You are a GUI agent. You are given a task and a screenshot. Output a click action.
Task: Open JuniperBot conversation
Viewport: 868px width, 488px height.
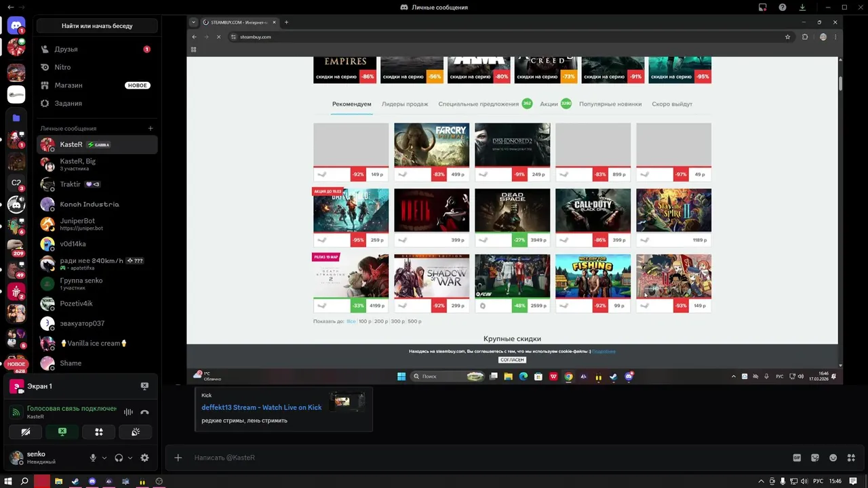[x=97, y=224]
